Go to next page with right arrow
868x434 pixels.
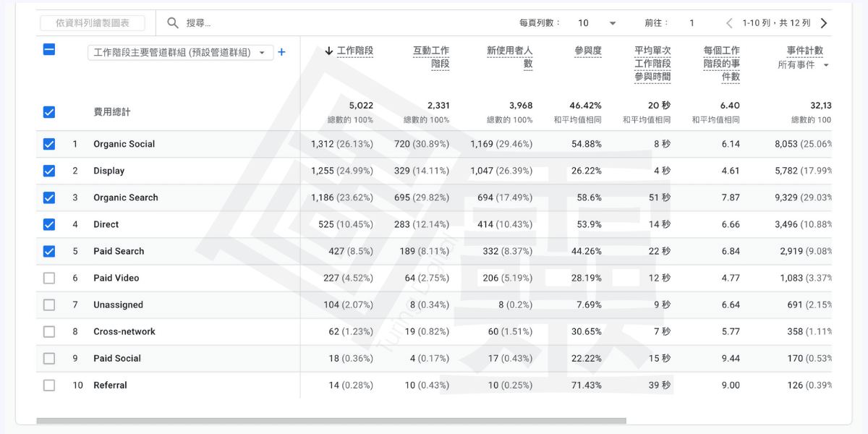click(x=823, y=23)
